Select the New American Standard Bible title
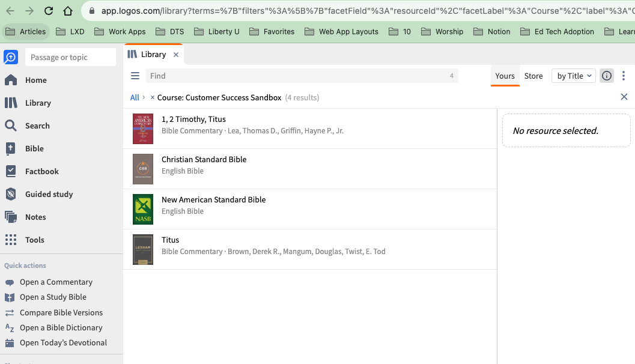Image resolution: width=635 pixels, height=364 pixels. 213,199
